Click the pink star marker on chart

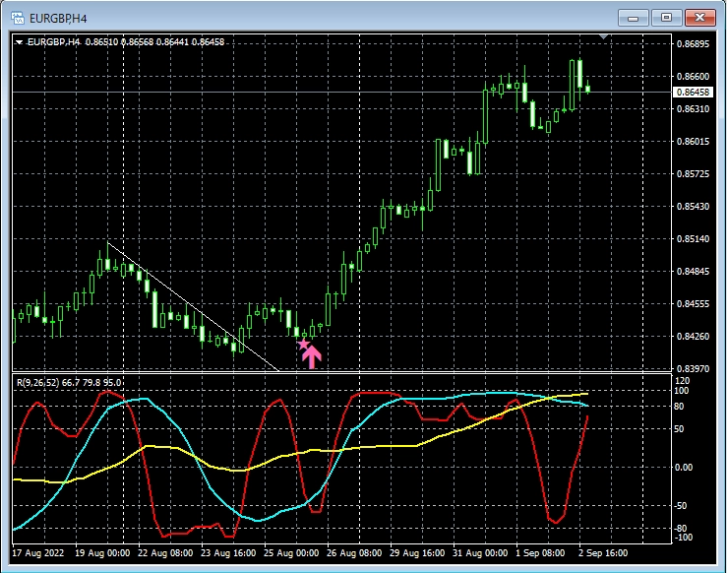(303, 344)
